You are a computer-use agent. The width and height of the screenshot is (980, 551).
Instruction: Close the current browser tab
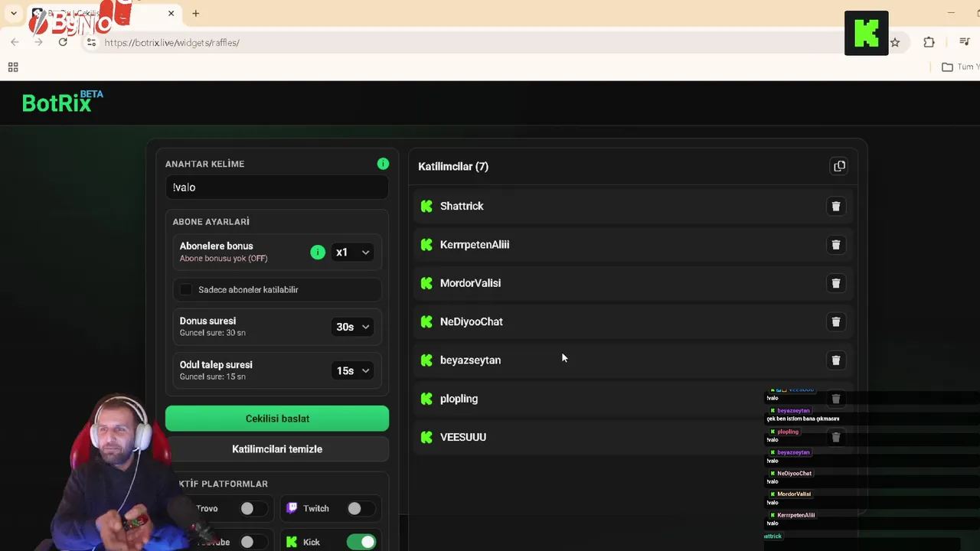click(x=171, y=13)
